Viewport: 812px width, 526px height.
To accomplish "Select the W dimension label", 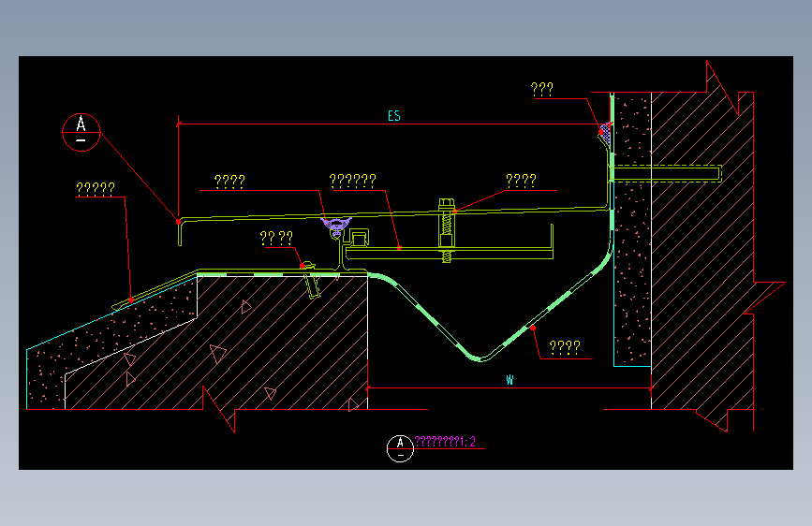I will (x=510, y=380).
